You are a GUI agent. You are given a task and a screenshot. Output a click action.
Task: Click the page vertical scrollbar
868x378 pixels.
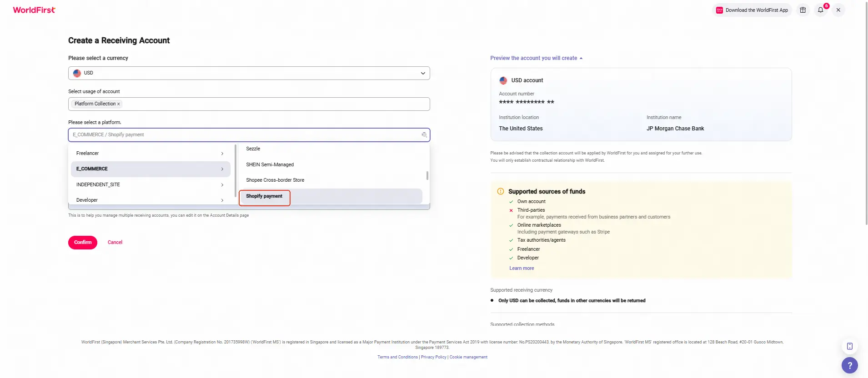point(866,114)
